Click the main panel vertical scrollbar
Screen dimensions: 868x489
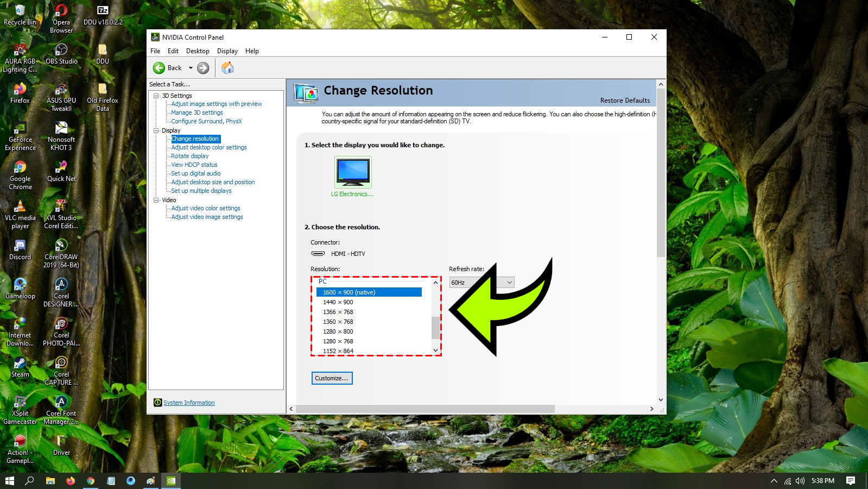[661, 174]
